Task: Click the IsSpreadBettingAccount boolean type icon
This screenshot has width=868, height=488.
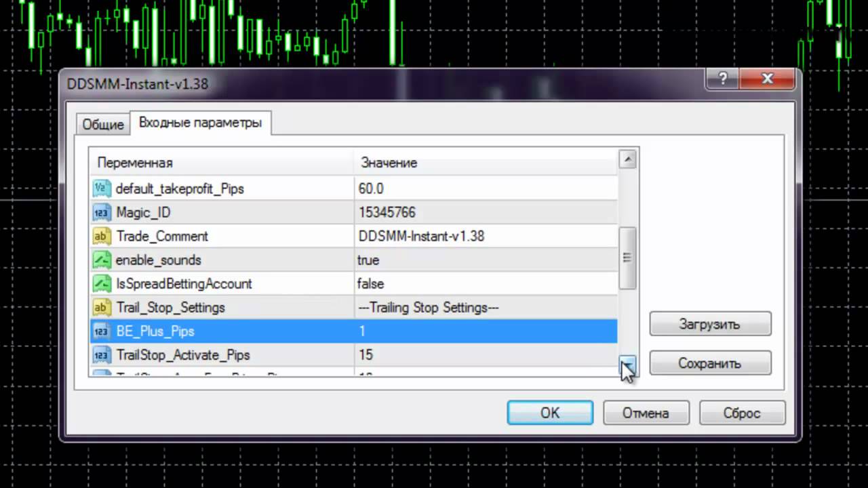Action: [101, 283]
